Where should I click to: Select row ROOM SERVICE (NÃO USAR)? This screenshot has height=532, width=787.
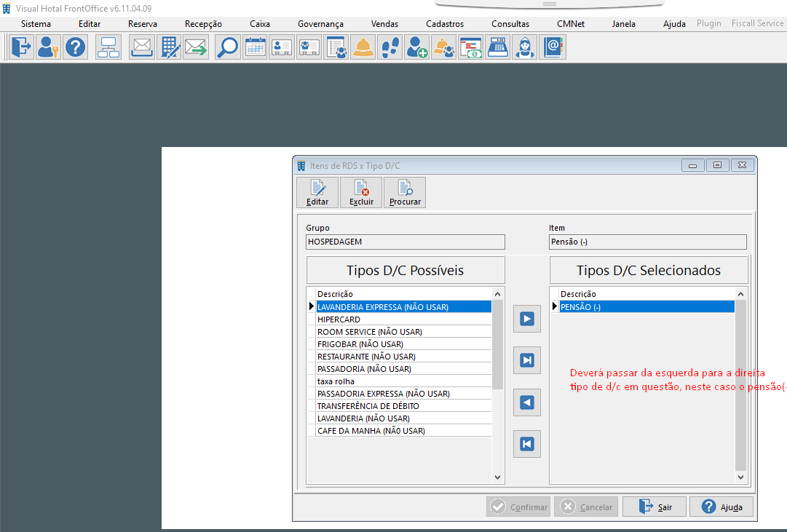[x=404, y=332]
